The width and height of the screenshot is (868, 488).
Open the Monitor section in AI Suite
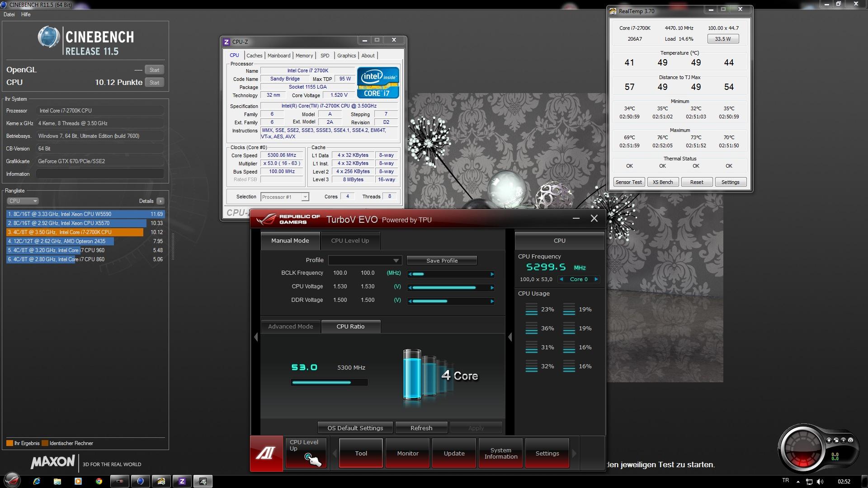pos(408,453)
